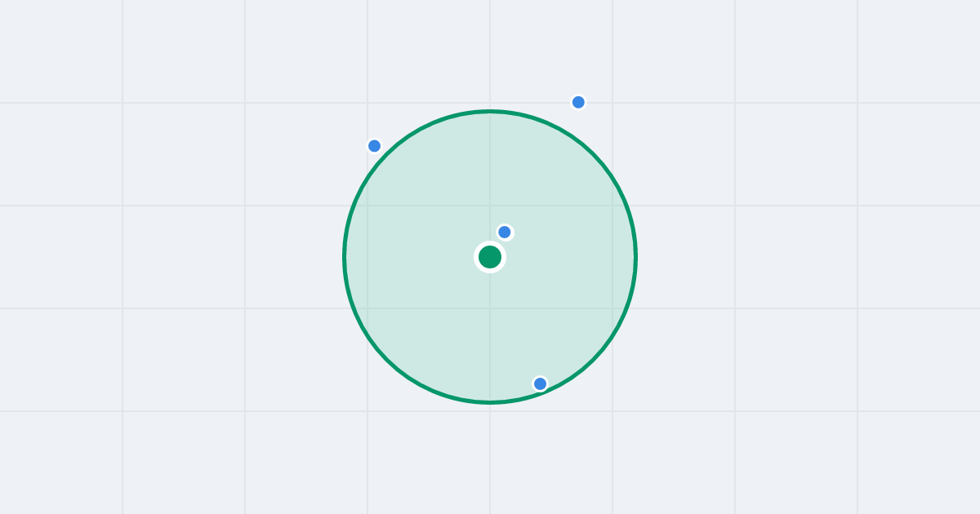
Task: Click the blue dot nearest the green center
Action: pos(505,233)
